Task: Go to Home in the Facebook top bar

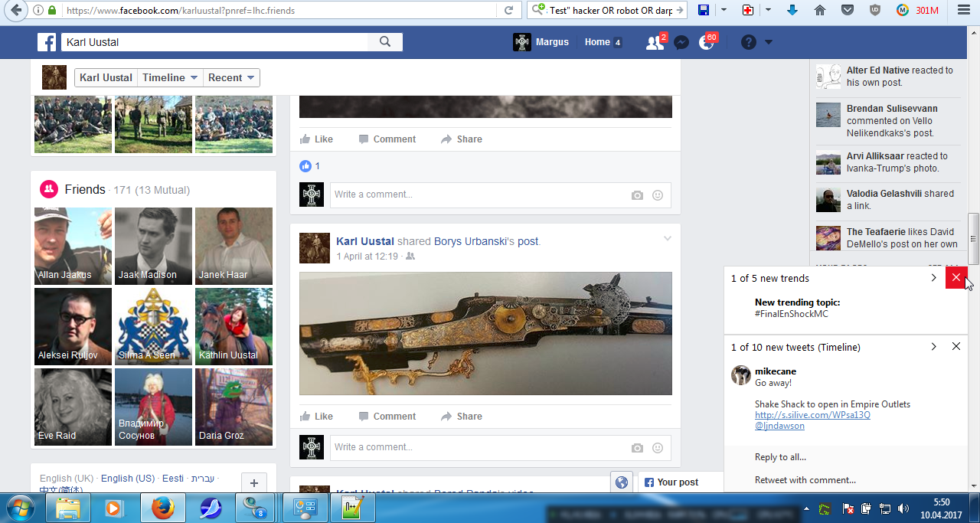Action: 597,42
